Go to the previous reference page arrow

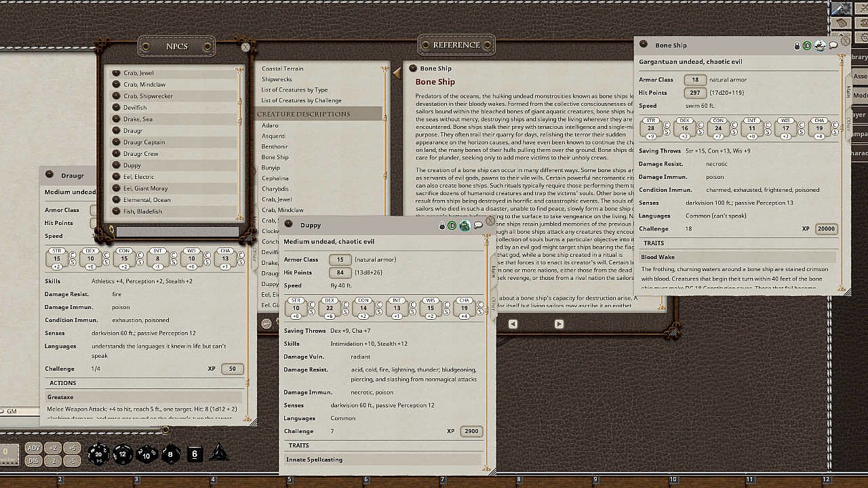[513, 324]
